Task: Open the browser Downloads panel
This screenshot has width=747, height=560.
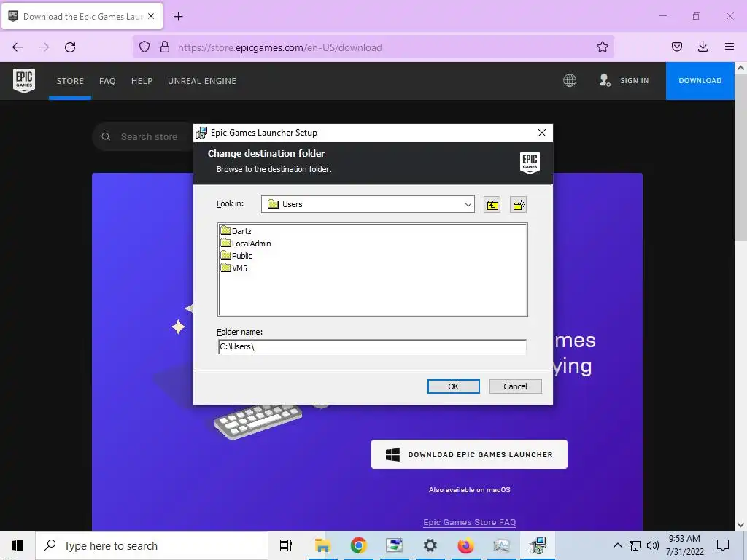Action: tap(703, 47)
